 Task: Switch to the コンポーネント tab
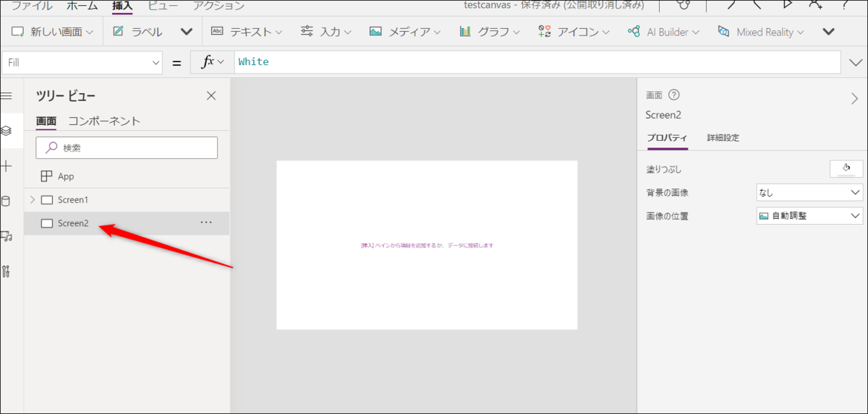coord(104,121)
